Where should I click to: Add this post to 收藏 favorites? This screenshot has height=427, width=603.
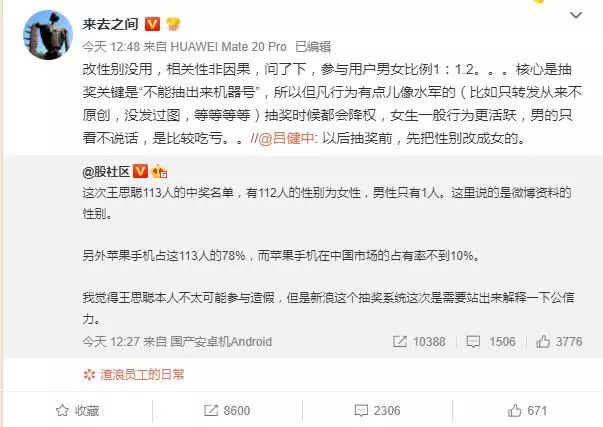78,411
